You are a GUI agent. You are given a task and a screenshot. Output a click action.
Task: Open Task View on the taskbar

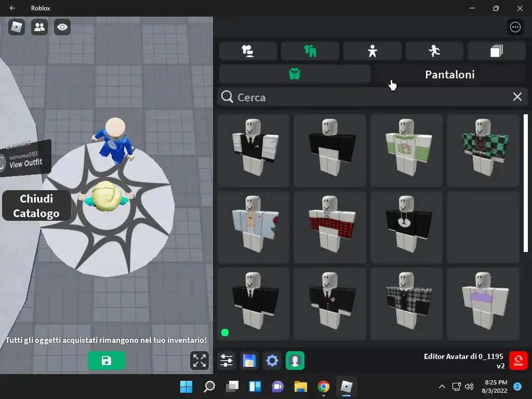[232, 387]
